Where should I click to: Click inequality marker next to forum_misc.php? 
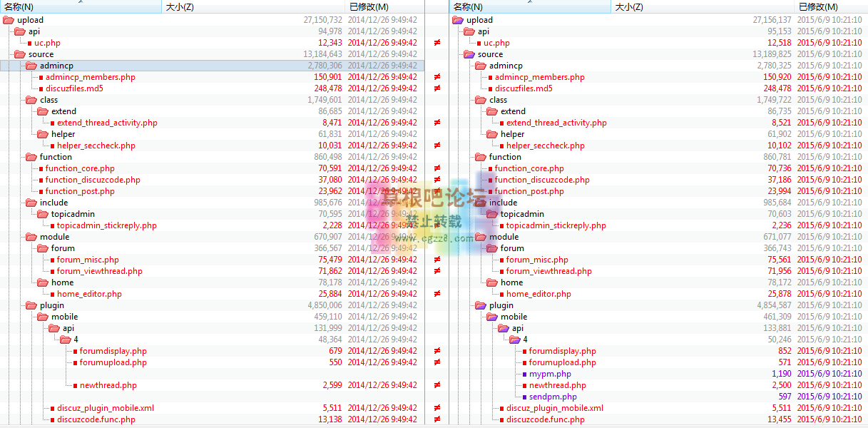[x=436, y=260]
